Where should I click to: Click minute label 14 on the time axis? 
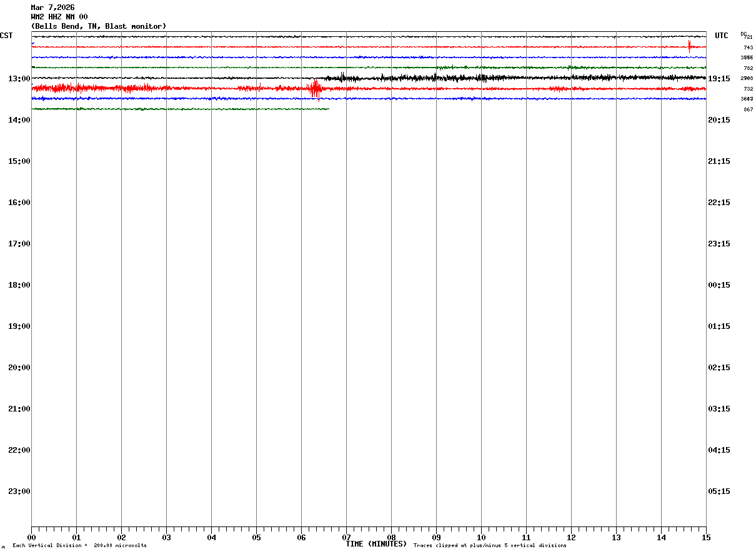pos(661,538)
